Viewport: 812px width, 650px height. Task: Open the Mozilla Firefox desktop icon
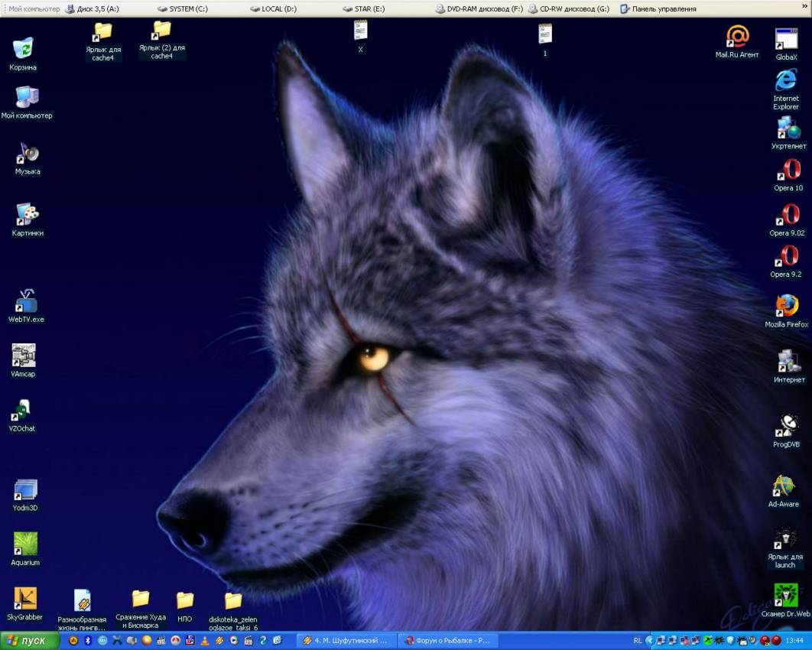pyautogui.click(x=786, y=307)
